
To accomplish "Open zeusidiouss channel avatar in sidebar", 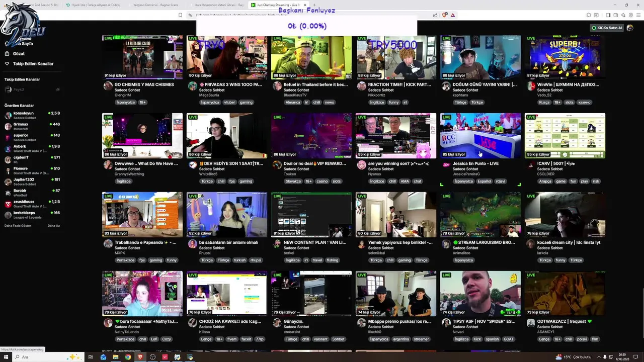I will [x=8, y=204].
